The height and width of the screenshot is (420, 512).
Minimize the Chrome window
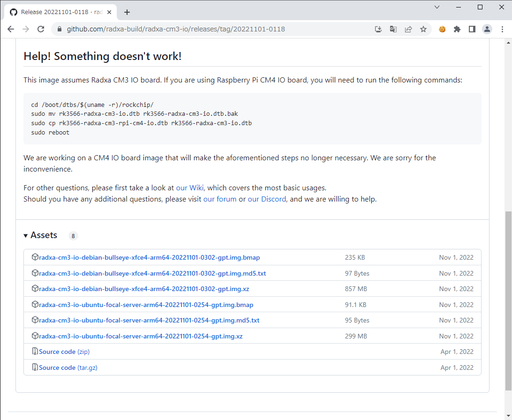click(459, 7)
